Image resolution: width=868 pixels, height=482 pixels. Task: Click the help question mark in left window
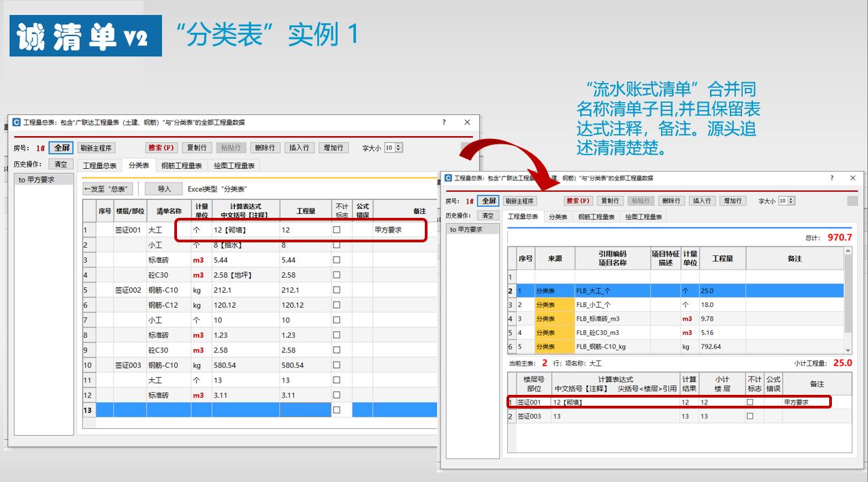(x=444, y=123)
